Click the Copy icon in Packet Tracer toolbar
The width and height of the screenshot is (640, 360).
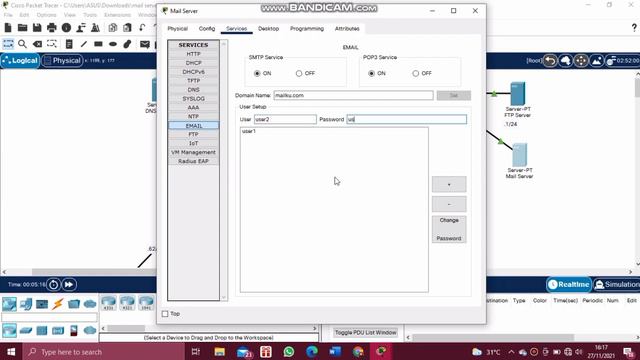click(113, 28)
